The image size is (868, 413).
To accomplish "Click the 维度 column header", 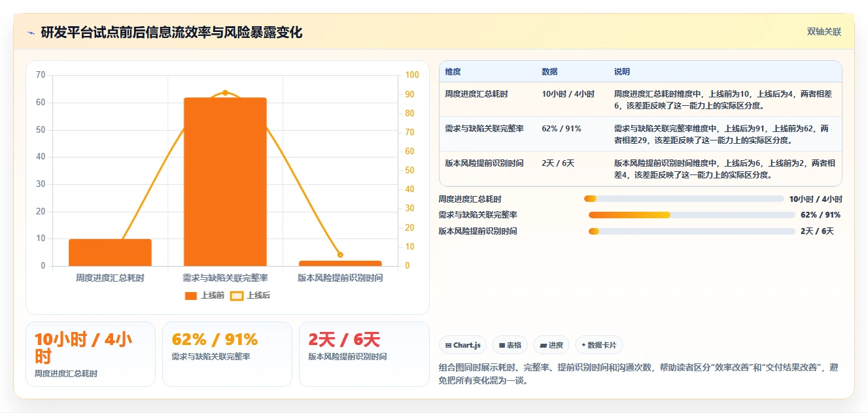I will click(x=453, y=72).
